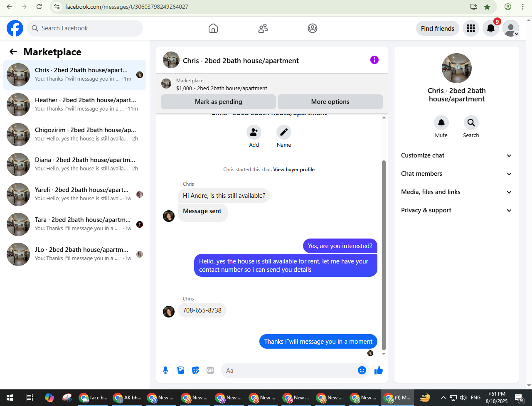Open View buyer profile link
532x406 pixels.
[x=294, y=170]
